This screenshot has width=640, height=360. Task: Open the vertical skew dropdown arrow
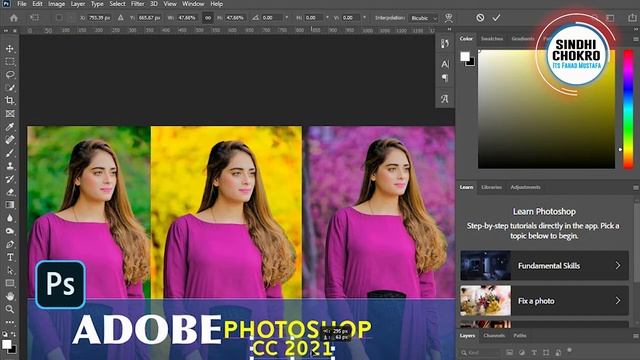pos(364,18)
